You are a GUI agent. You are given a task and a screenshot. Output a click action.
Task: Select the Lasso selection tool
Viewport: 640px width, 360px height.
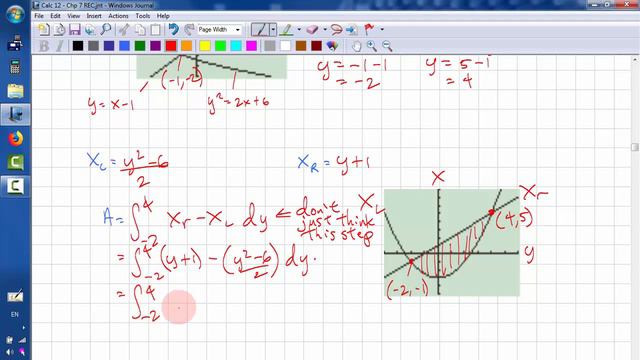coord(336,29)
